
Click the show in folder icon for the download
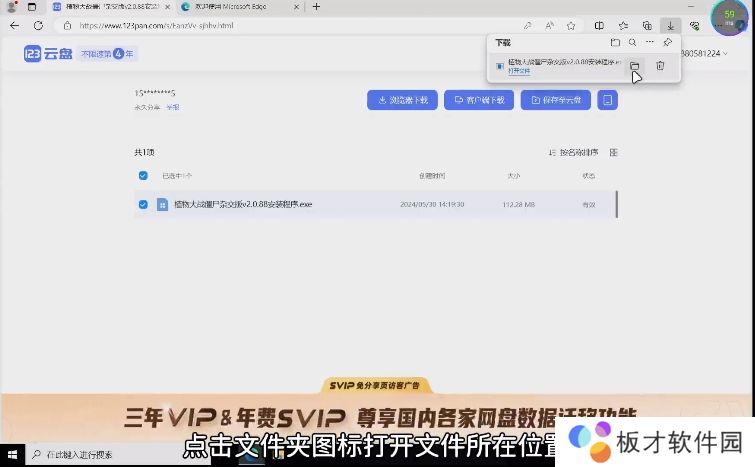pos(635,66)
